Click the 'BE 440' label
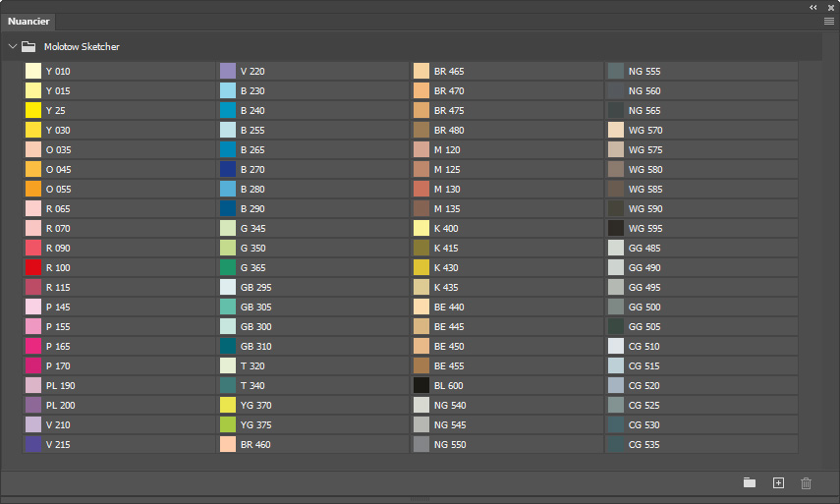Viewport: 840px width, 504px height. tap(449, 307)
